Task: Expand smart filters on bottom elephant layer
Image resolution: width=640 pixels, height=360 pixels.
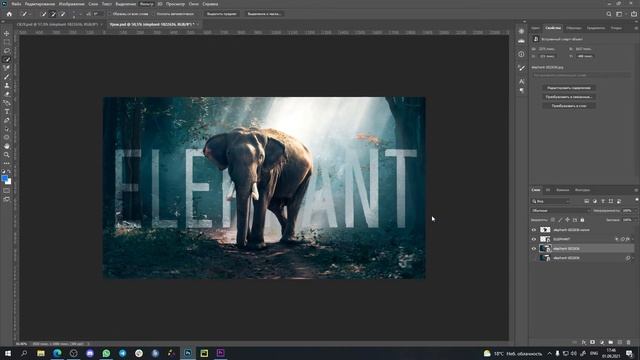Action: (x=633, y=258)
